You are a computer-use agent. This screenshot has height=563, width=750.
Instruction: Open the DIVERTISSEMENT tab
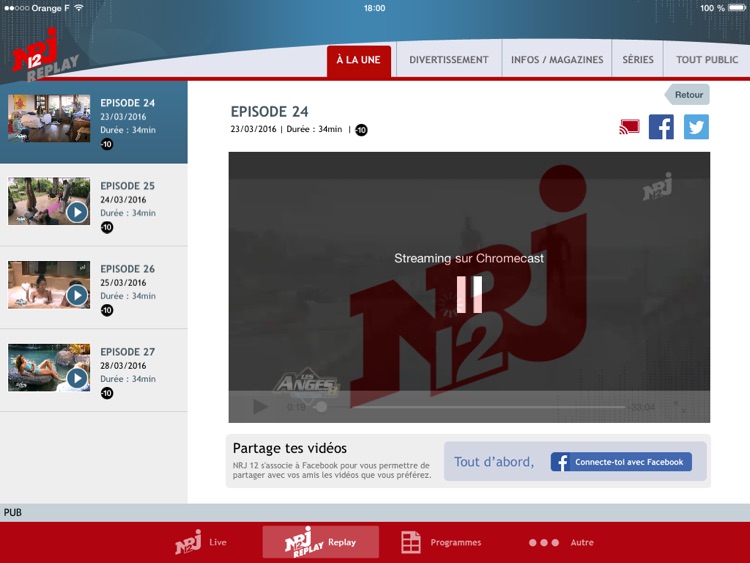click(x=449, y=60)
